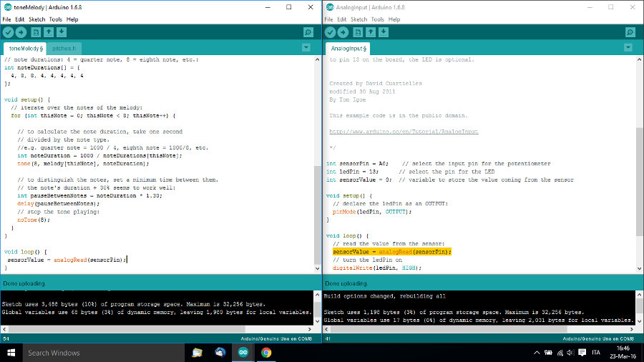Open Sketch menu in AnalogInput window
The width and height of the screenshot is (644, 362).
click(358, 19)
